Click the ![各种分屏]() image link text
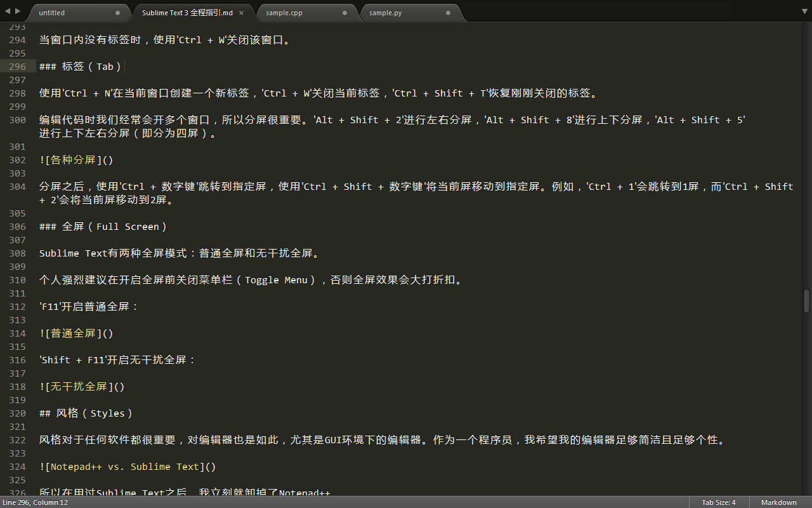The height and width of the screenshot is (508, 812). tap(75, 159)
